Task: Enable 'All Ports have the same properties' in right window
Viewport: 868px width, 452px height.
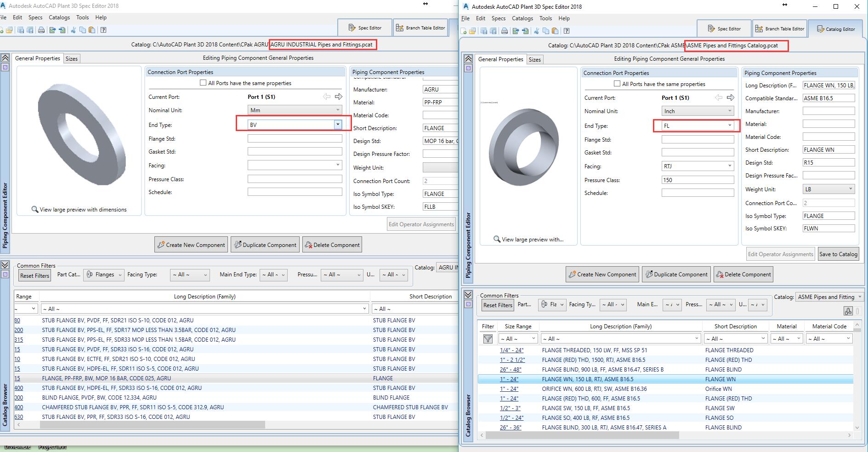Action: coord(617,84)
